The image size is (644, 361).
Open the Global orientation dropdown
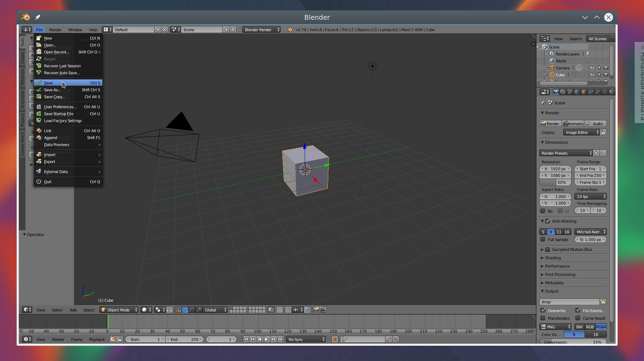[x=215, y=310]
